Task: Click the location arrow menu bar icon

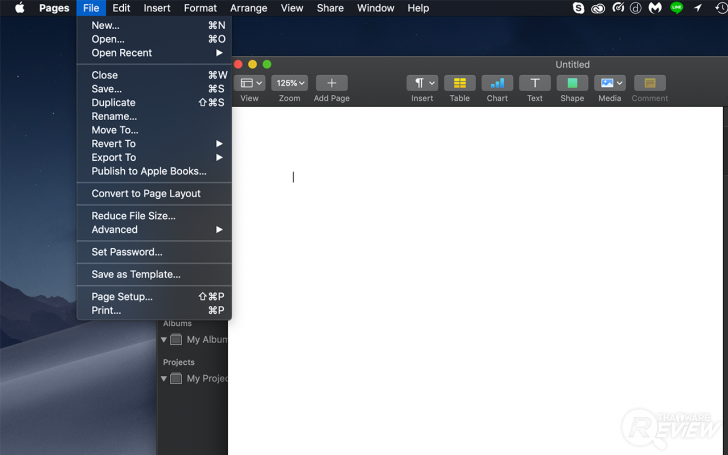Action: [698, 7]
